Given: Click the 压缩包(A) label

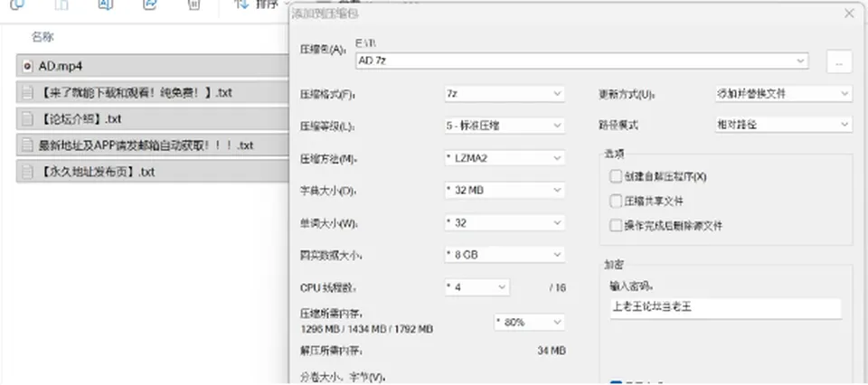Looking at the screenshot, I should [x=323, y=51].
